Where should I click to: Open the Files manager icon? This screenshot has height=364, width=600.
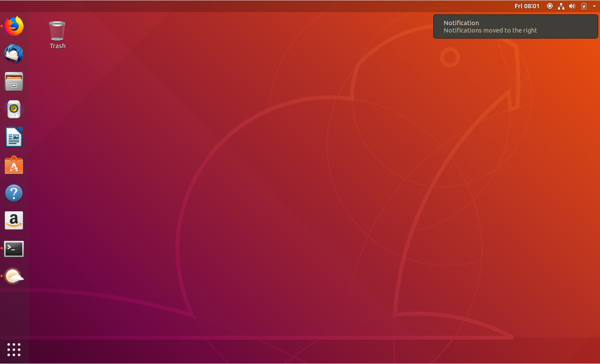14,82
